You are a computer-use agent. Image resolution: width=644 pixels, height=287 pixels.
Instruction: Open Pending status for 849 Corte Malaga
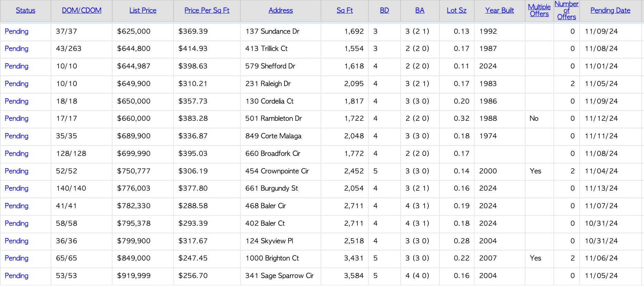pyautogui.click(x=17, y=136)
